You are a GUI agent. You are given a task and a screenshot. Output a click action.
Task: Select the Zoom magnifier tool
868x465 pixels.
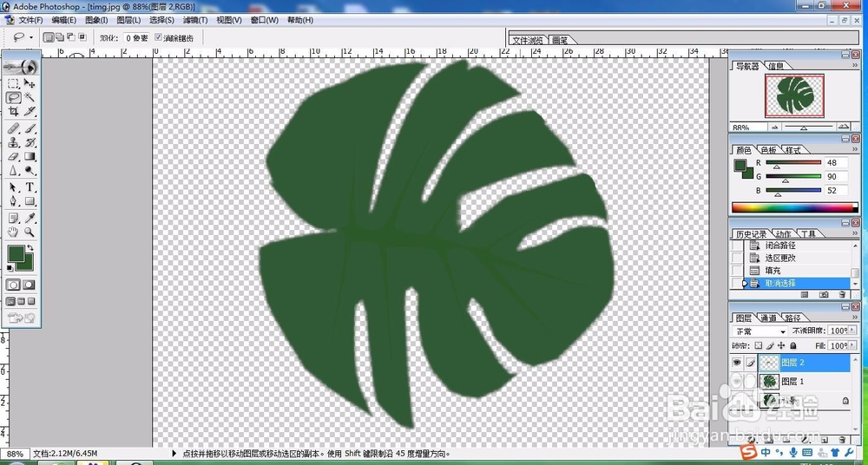[30, 232]
